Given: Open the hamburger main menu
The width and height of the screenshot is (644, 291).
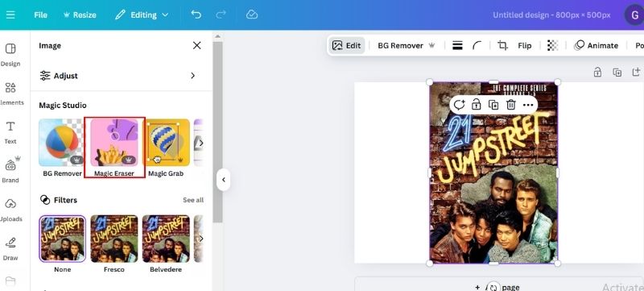Looking at the screenshot, I should (10, 15).
